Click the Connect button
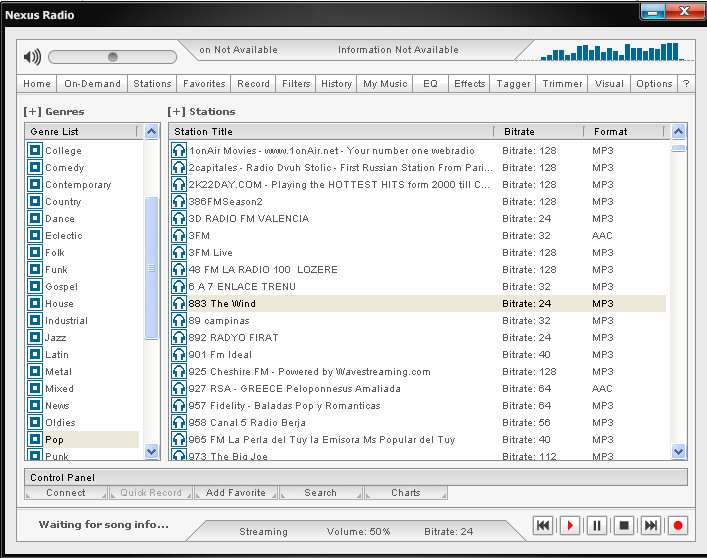This screenshot has width=707, height=558. click(66, 493)
